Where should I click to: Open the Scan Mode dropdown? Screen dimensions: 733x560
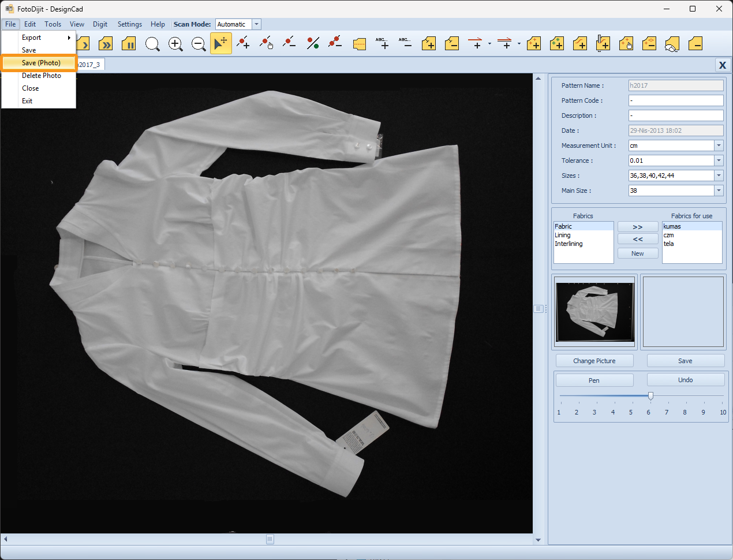(x=256, y=24)
